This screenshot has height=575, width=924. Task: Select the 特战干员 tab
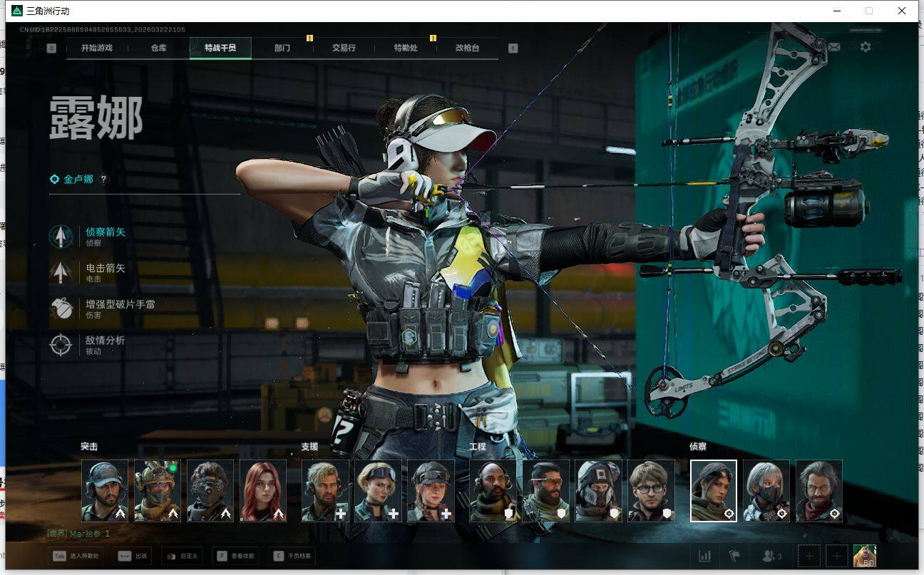pos(220,48)
